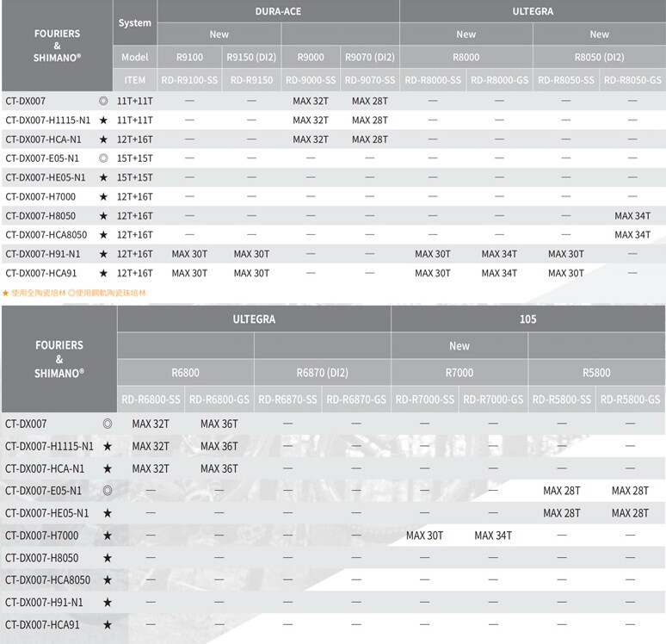
Task: Click the circle icon beside 11T+11T in the plain CT-DX007 row
Action: (x=103, y=102)
